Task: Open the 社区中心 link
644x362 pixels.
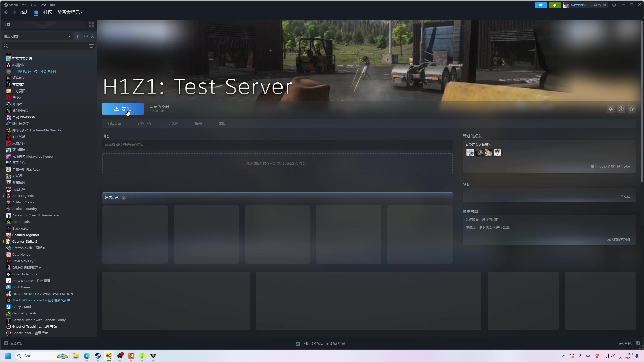Action: click(144, 123)
